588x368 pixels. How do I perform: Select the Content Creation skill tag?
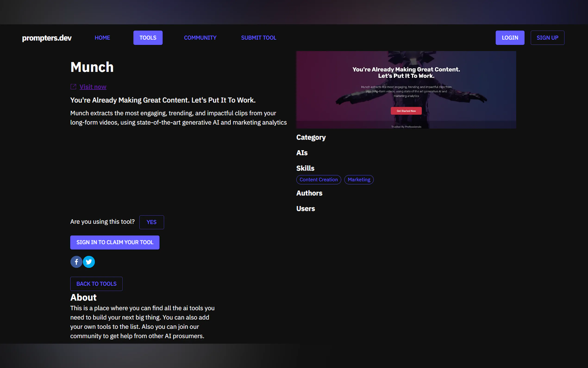(319, 180)
